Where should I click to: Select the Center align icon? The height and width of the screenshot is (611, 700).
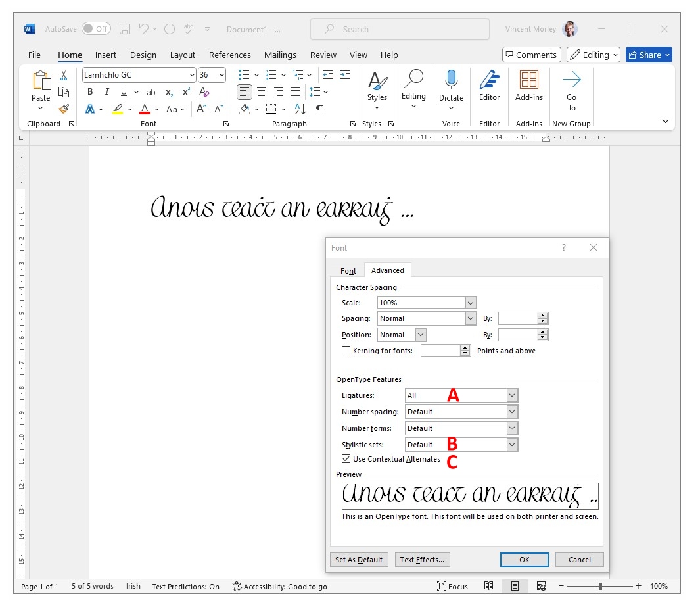pyautogui.click(x=262, y=92)
